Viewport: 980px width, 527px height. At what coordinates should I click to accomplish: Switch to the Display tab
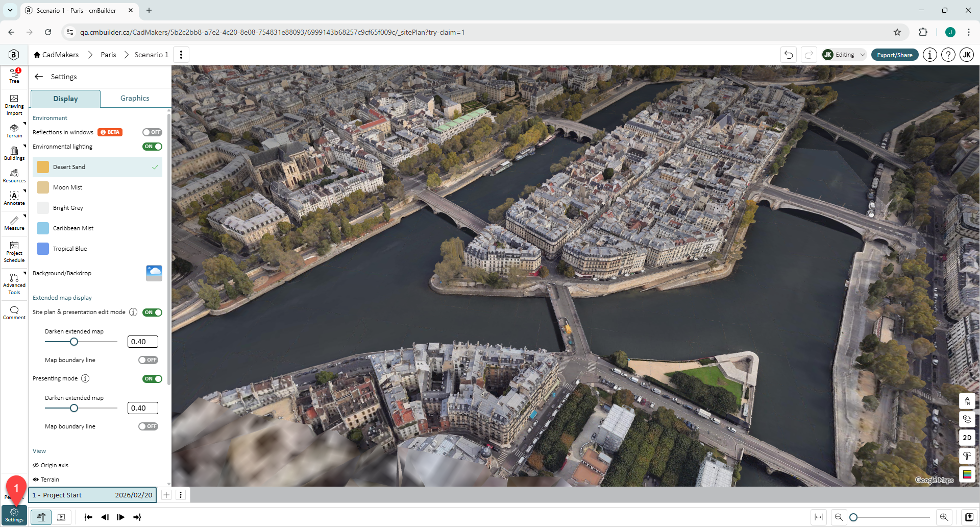(65, 99)
